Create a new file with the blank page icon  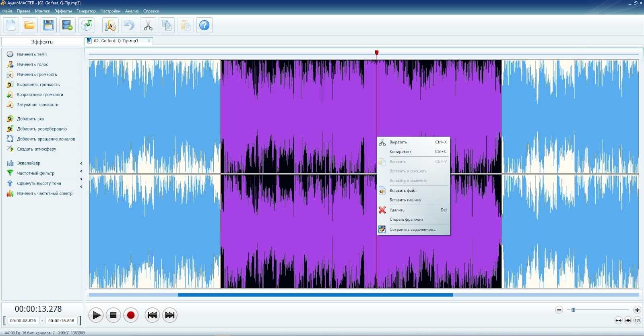tap(11, 25)
